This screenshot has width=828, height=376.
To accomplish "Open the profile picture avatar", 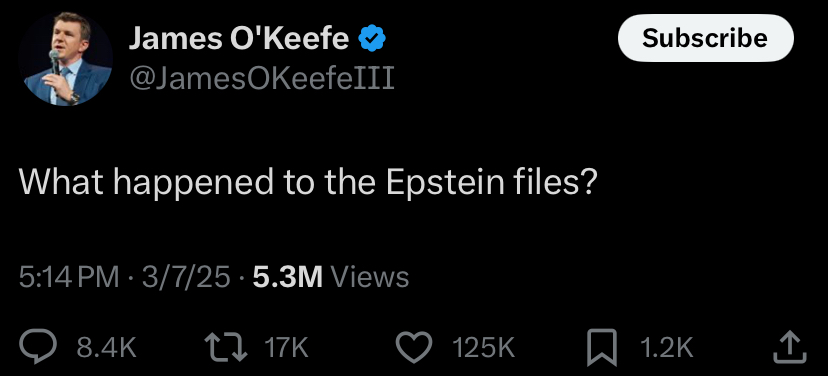I will [x=65, y=59].
